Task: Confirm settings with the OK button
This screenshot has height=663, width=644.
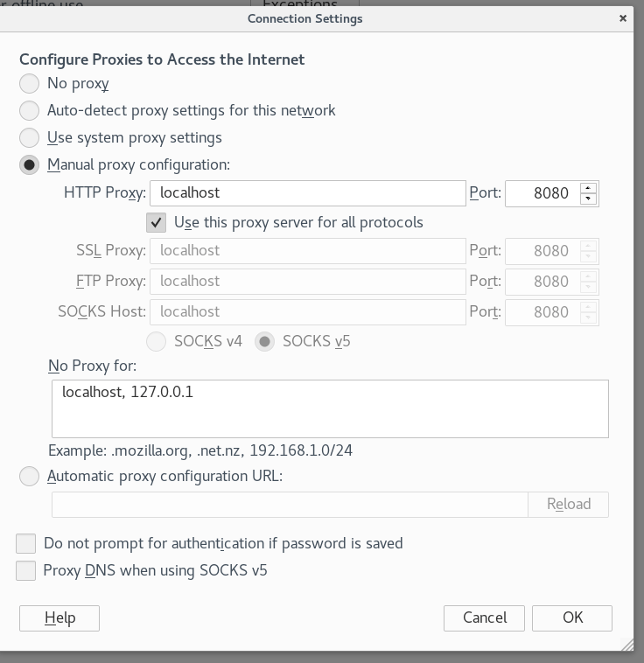Action: coord(572,618)
